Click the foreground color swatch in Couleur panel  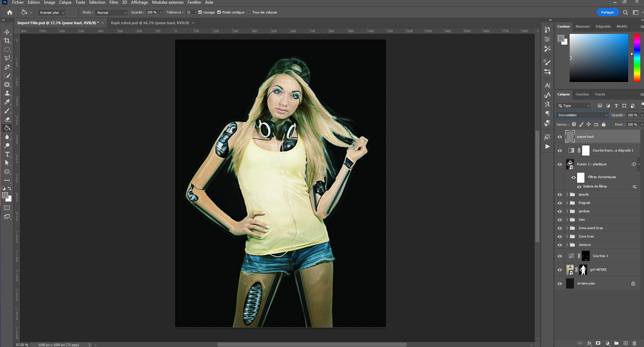tap(561, 38)
